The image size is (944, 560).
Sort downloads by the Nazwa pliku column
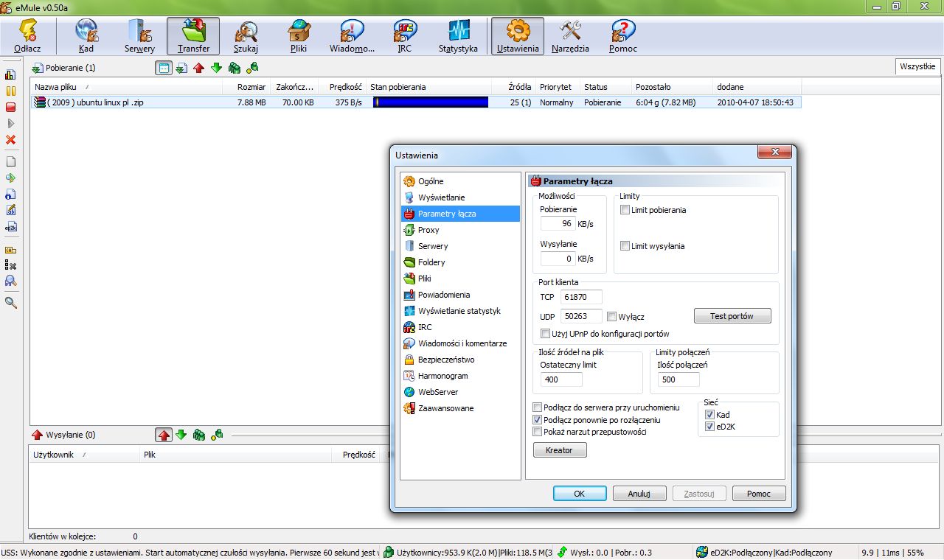click(127, 87)
